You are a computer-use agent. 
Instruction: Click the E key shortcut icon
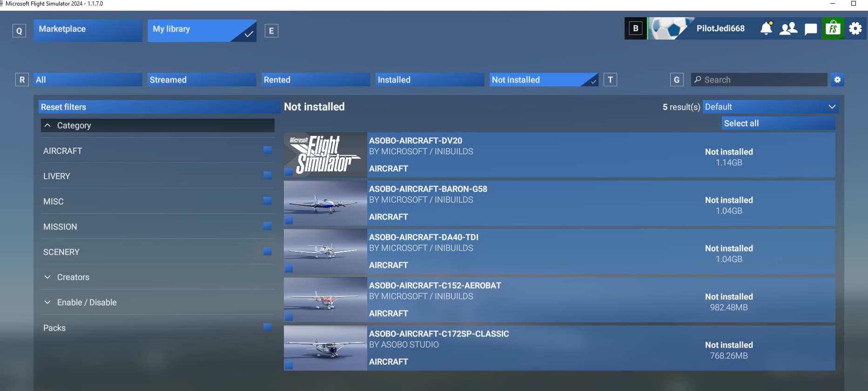[272, 31]
